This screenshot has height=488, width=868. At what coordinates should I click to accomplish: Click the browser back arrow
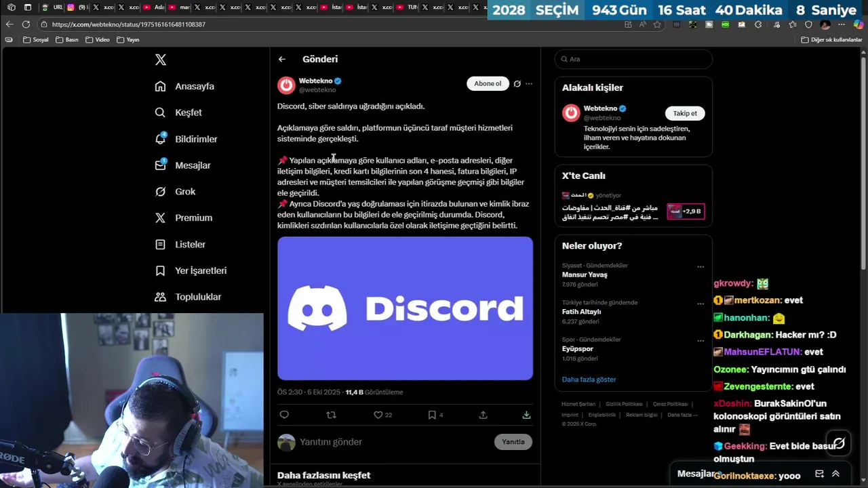[x=9, y=24]
